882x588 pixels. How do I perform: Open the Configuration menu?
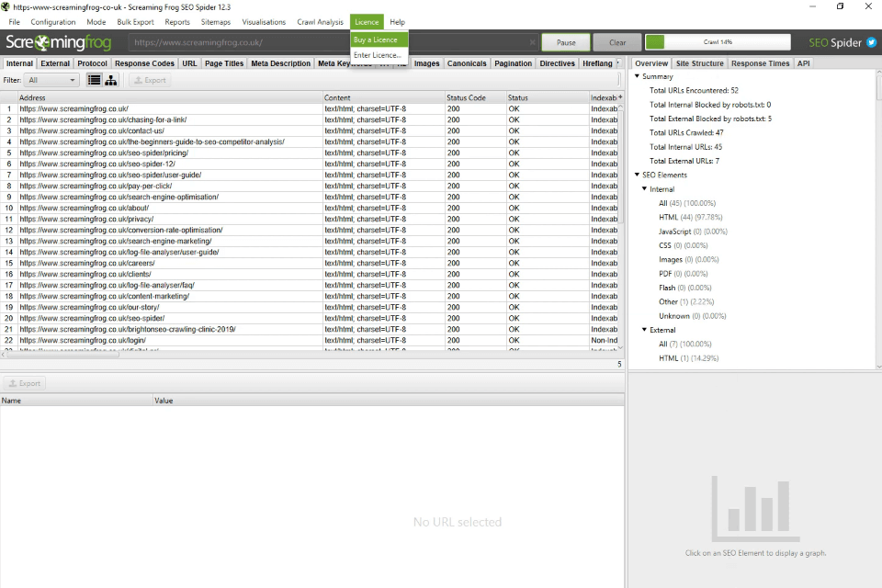tap(53, 22)
